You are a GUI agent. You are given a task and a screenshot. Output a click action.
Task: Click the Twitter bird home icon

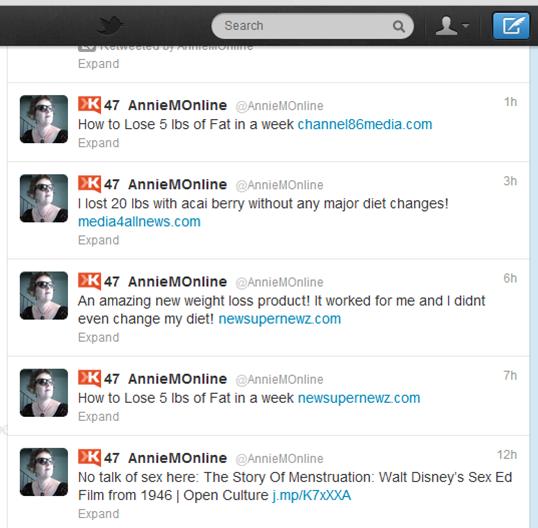(110, 26)
